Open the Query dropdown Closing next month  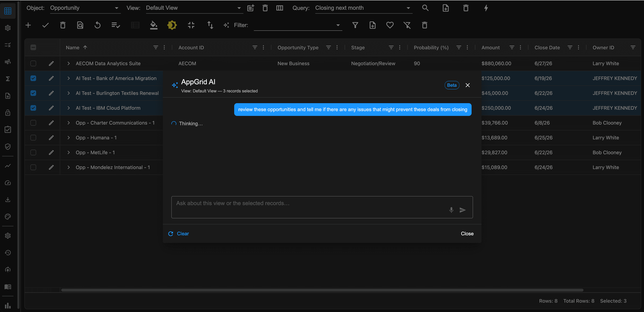[363, 8]
